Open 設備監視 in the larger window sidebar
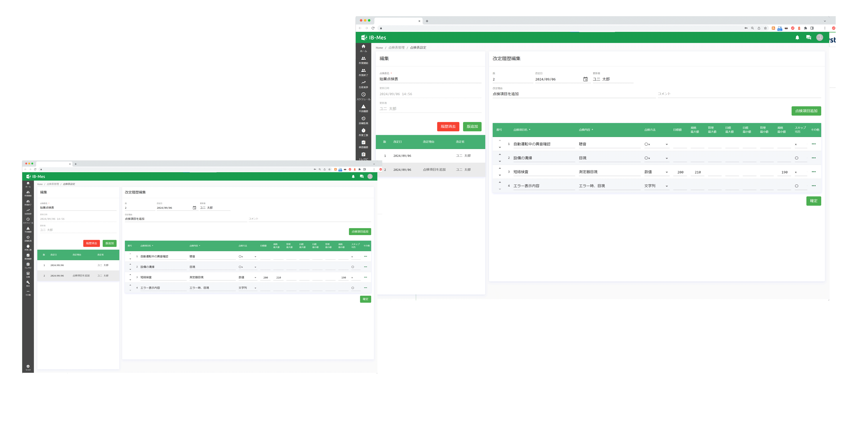Image resolution: width=868 pixels, height=434 pixels. pyautogui.click(x=363, y=120)
